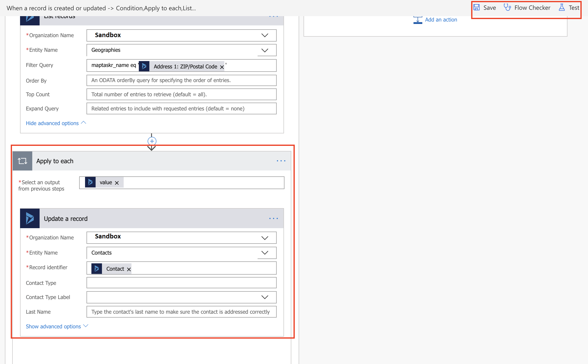Click the Apply to each loop icon
The height and width of the screenshot is (364, 588).
(22, 161)
